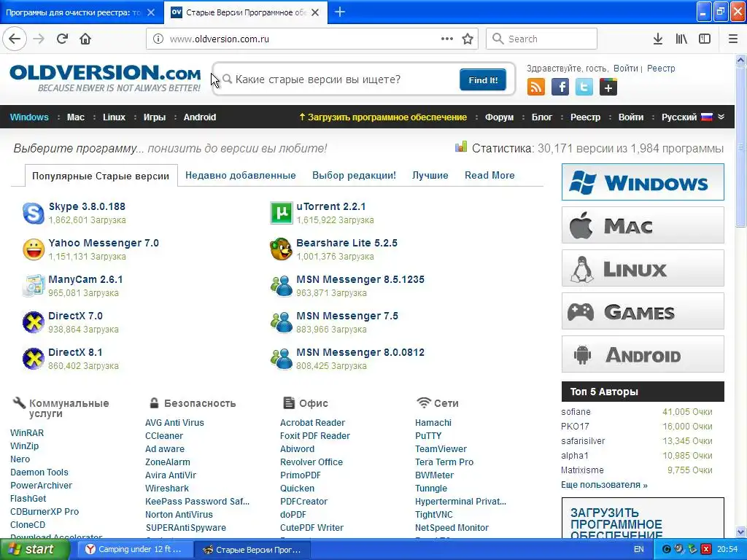Open the orange RSS feed icon
Viewport: 747px width, 560px height.
point(536,87)
